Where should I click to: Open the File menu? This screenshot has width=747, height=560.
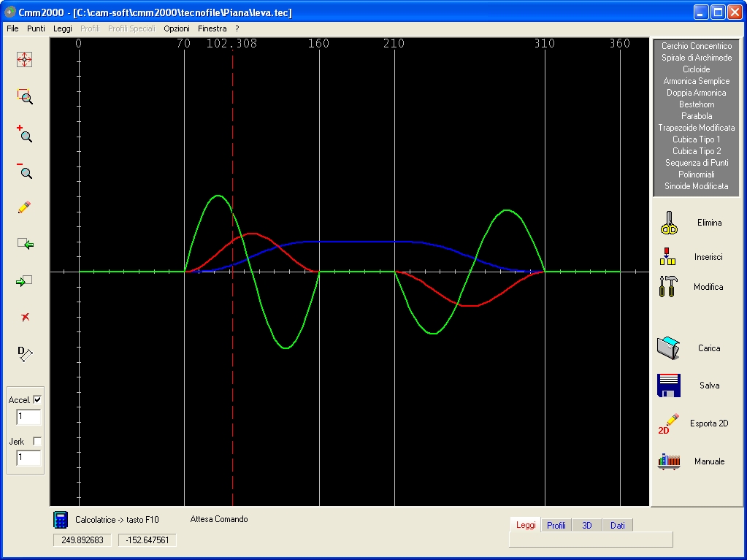pos(12,28)
